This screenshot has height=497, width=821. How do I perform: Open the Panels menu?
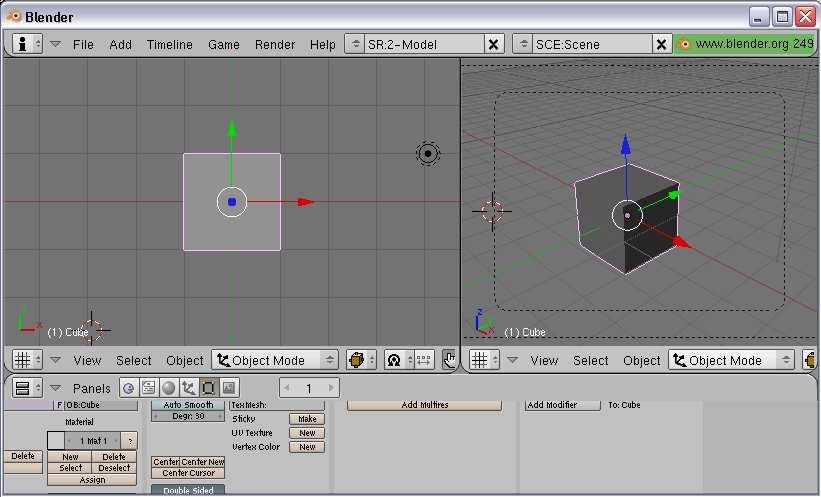(x=92, y=389)
